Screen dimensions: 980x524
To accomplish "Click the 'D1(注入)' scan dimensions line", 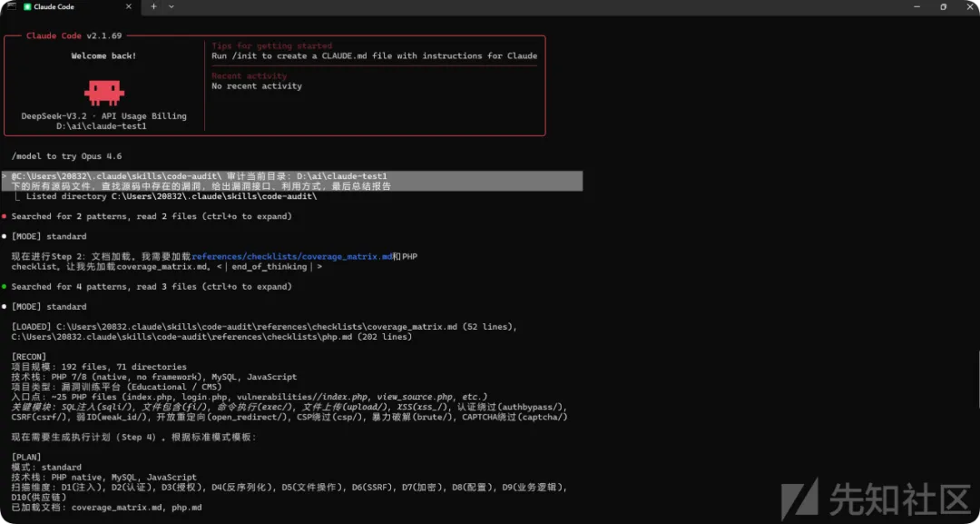I will pos(289,487).
